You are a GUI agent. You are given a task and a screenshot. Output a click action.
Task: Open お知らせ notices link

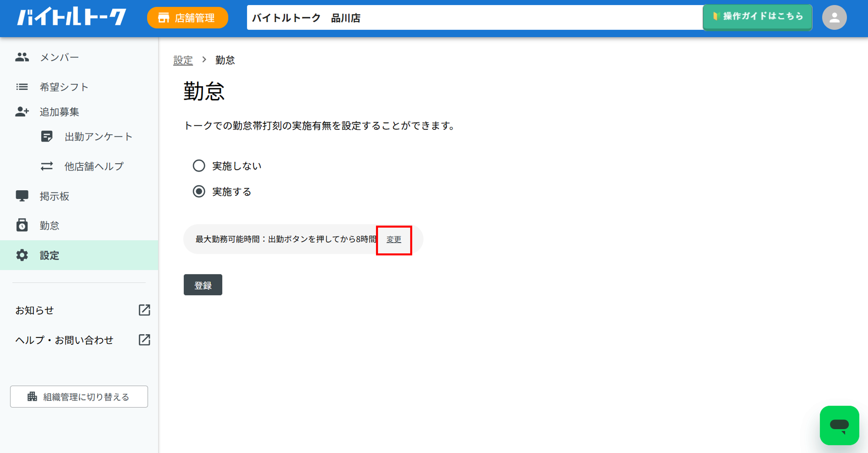pos(35,310)
